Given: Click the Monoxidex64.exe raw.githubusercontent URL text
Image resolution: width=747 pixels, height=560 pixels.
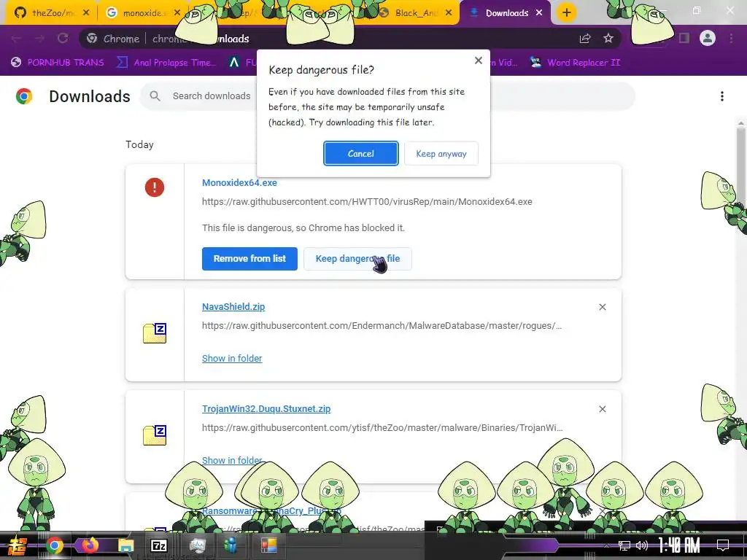Looking at the screenshot, I should tap(367, 201).
